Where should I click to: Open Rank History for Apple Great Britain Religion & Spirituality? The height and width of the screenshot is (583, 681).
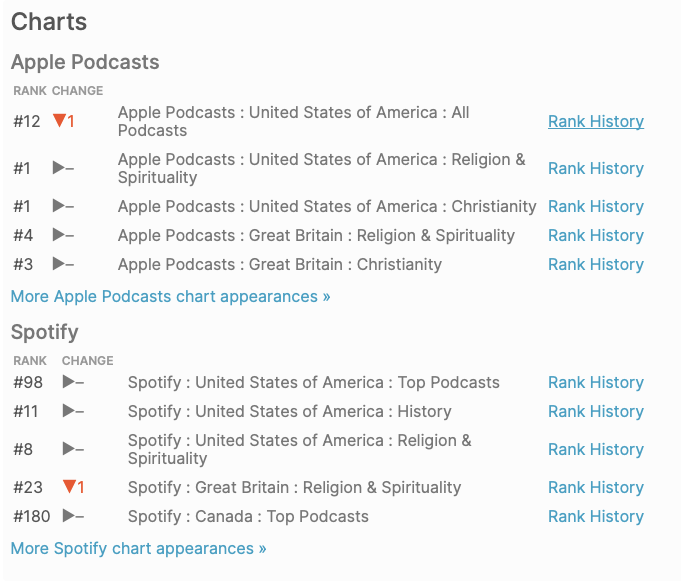pos(595,235)
